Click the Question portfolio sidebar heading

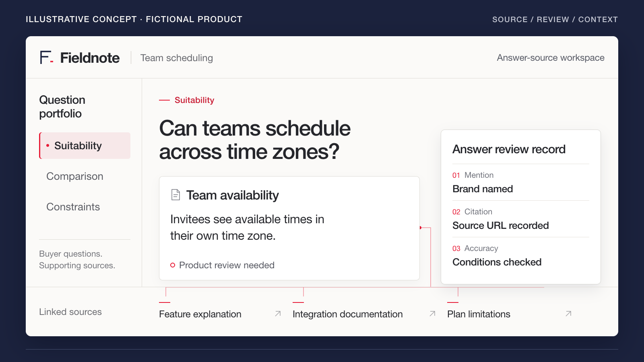[62, 107]
